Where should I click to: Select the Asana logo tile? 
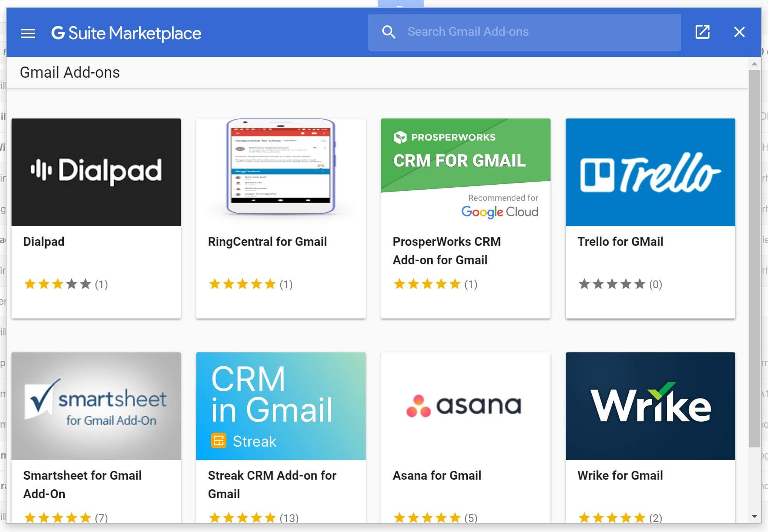(x=465, y=406)
